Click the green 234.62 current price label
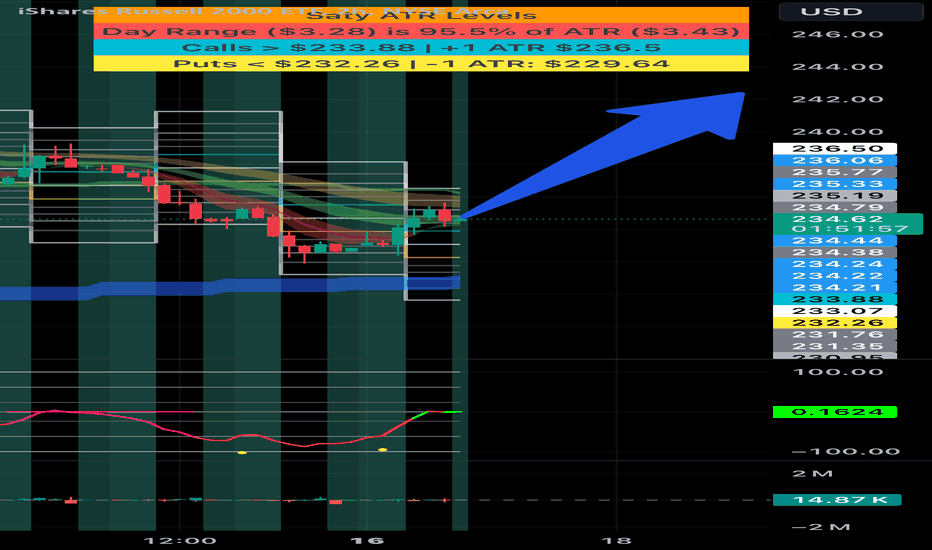Viewport: 932px width, 550px height. [848, 219]
